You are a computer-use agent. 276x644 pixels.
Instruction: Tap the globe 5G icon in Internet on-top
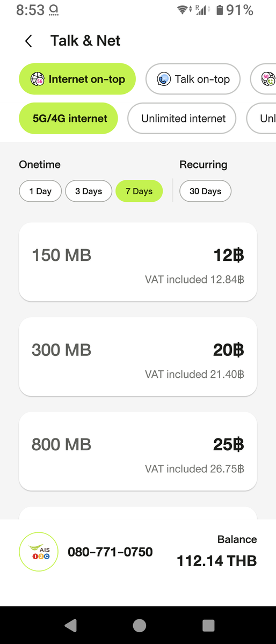tap(36, 79)
